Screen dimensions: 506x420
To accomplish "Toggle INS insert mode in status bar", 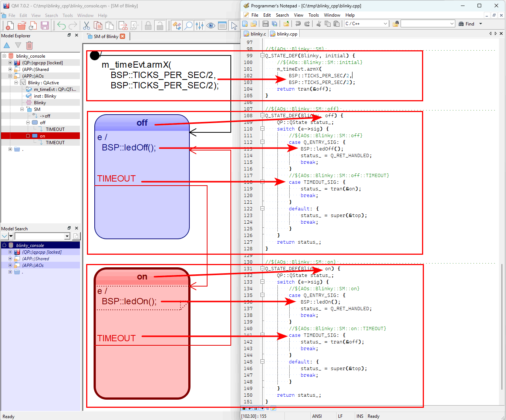I will click(x=360, y=416).
